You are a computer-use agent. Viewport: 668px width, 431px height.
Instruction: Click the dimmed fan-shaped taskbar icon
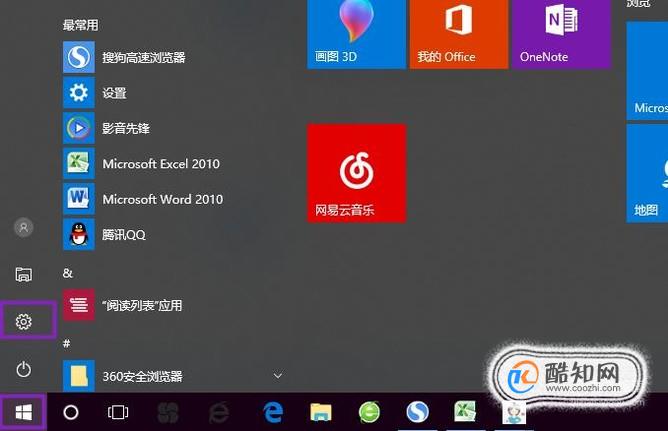click(168, 412)
